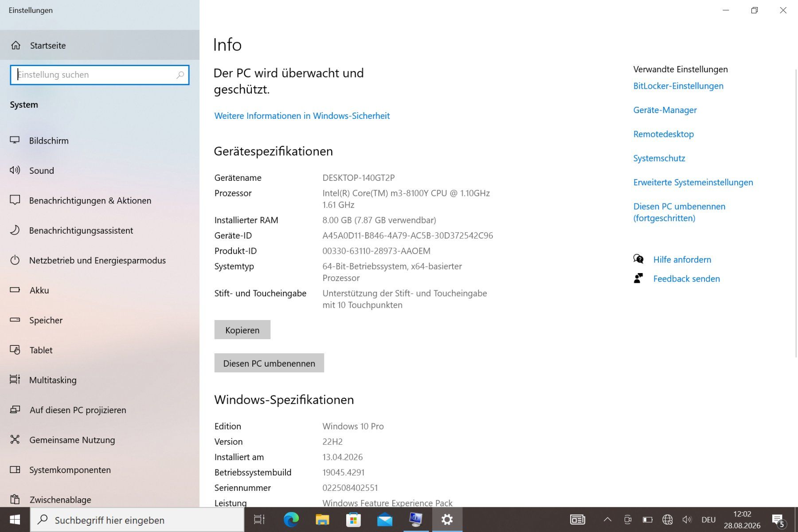Launch Microsoft Edge from taskbar

(x=291, y=520)
